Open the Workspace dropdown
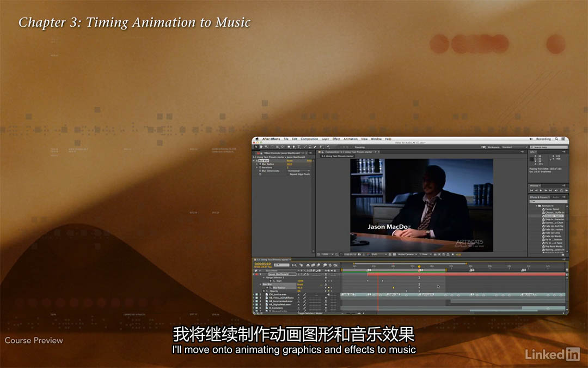Screen dimensions: 588x368 click(x=515, y=147)
